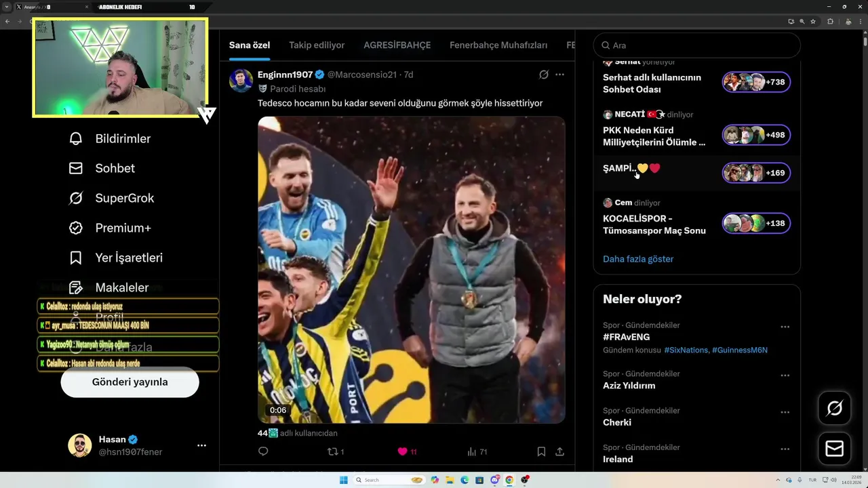Switch to Fenerbahçe Muhafızları tab
This screenshot has height=488, width=868.
(x=498, y=45)
